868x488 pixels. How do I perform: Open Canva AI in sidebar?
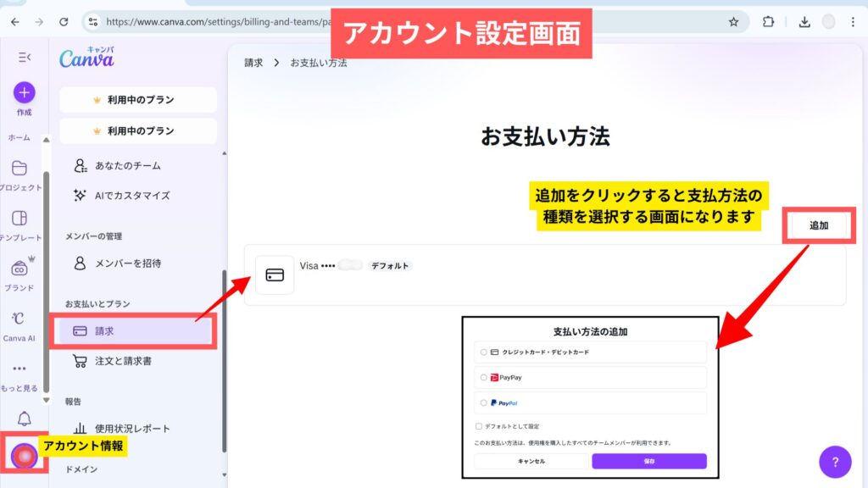coord(19,319)
